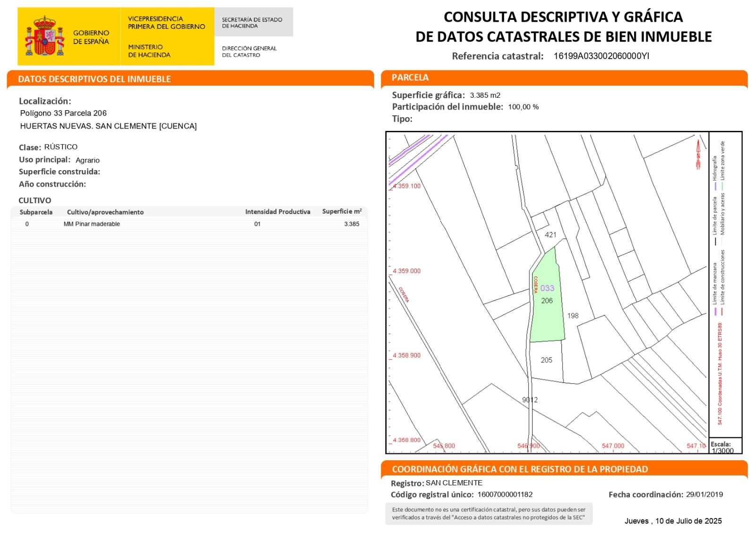Screen dimensions: 756x534
Task: Click the Spanish coat of arms emblem
Action: [x=44, y=36]
